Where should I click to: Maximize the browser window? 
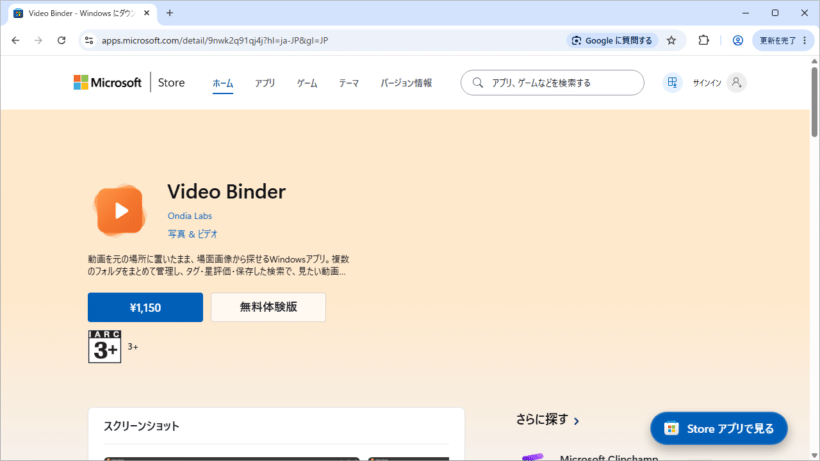click(x=775, y=13)
